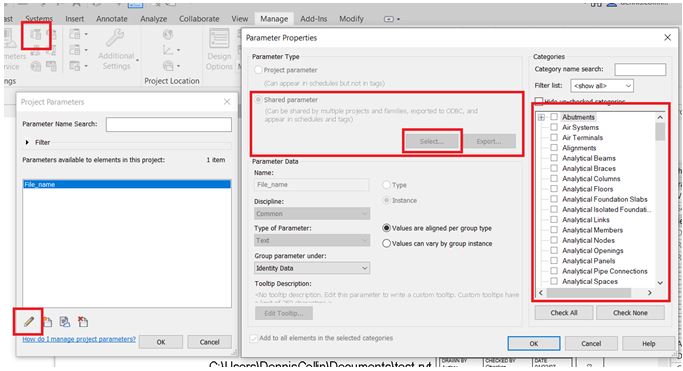683x371 pixels.
Task: Tick the Air Systems category checkbox
Action: coord(554,127)
